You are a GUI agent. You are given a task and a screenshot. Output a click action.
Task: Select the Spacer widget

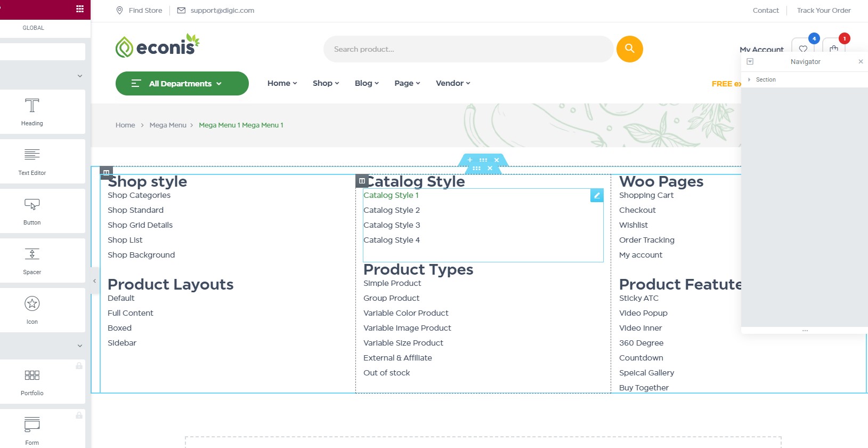[32, 260]
